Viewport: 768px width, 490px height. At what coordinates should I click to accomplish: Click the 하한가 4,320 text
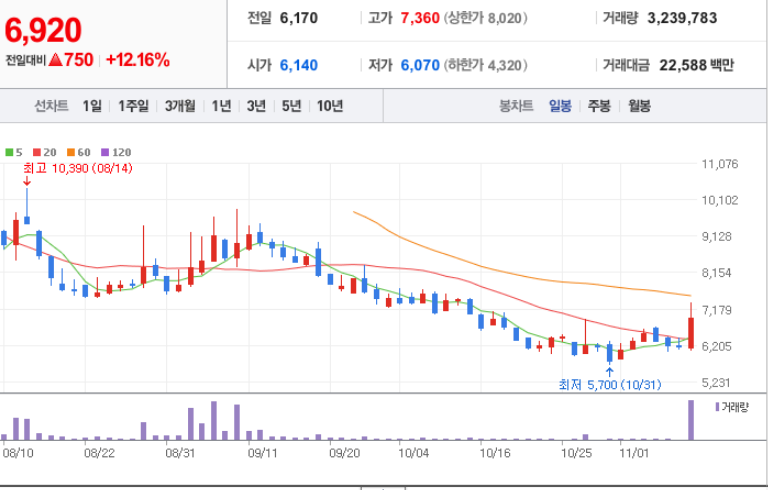coord(486,65)
